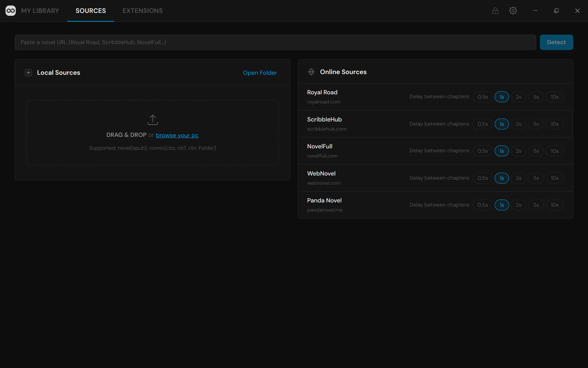Click the royalroad.com domain text
Viewport: 588px width, 368px height.
324,102
